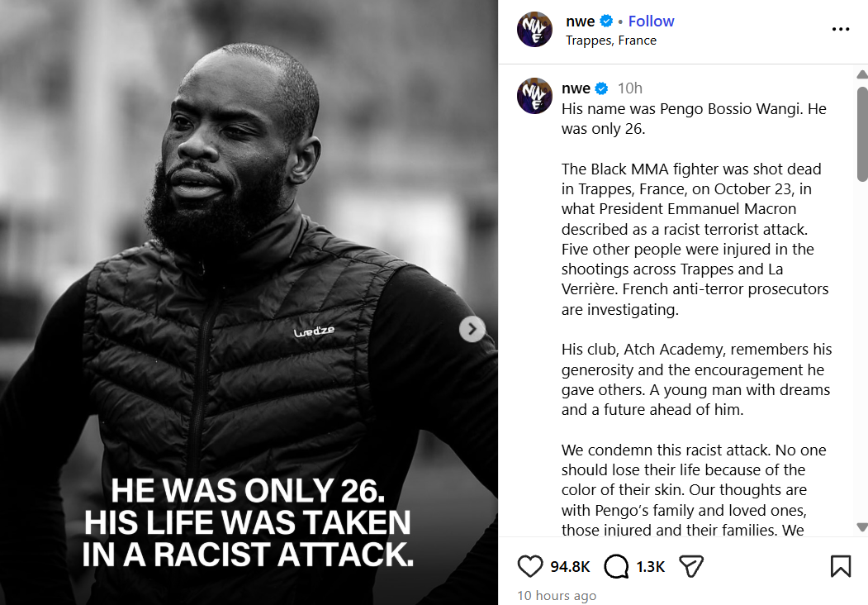Click the 10h timestamp on caption
868x605 pixels.
pyautogui.click(x=630, y=88)
